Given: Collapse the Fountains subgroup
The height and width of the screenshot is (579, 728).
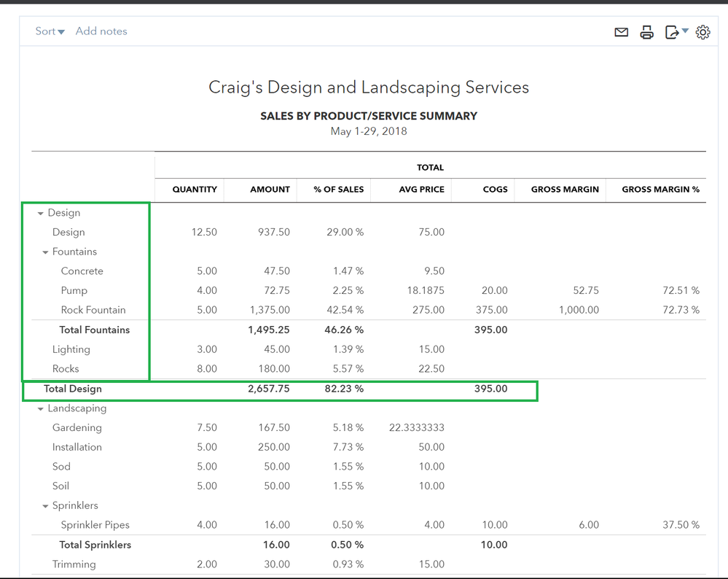Looking at the screenshot, I should tap(45, 252).
